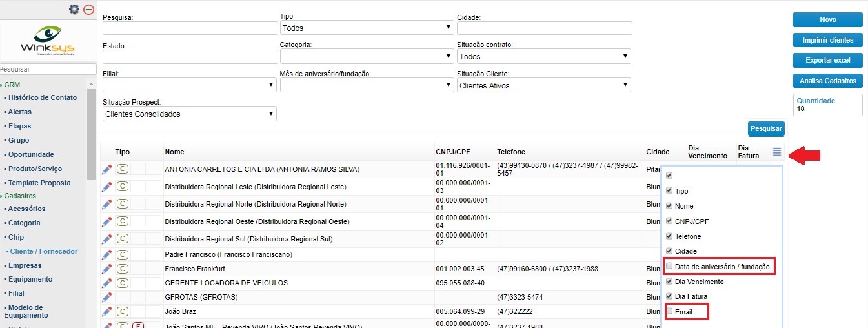Expand the Situação Cliente dropdown
Image resolution: width=868 pixels, height=328 pixels.
pos(544,85)
